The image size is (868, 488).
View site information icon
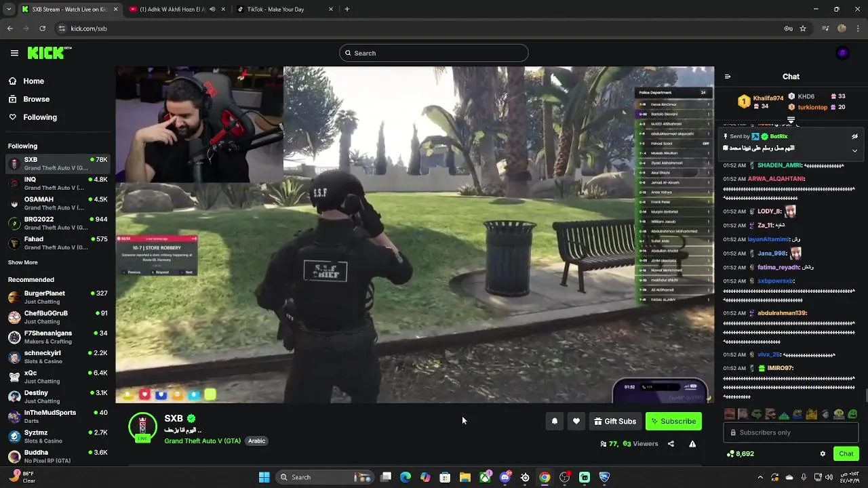click(x=62, y=28)
